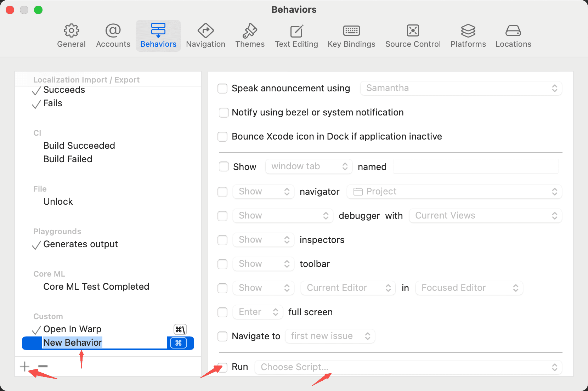The image size is (588, 391).
Task: Toggle Bounce Xcode icon in Dock checkbox
Action: [x=222, y=136]
